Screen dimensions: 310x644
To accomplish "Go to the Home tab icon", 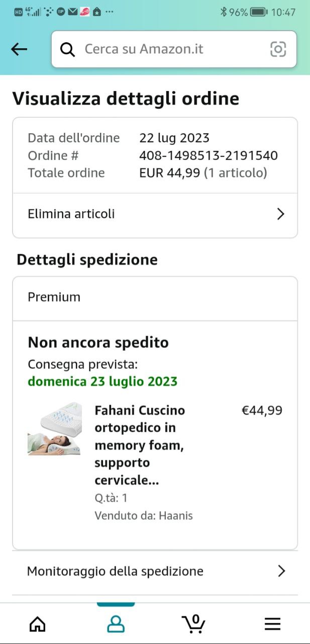I will tap(38, 624).
